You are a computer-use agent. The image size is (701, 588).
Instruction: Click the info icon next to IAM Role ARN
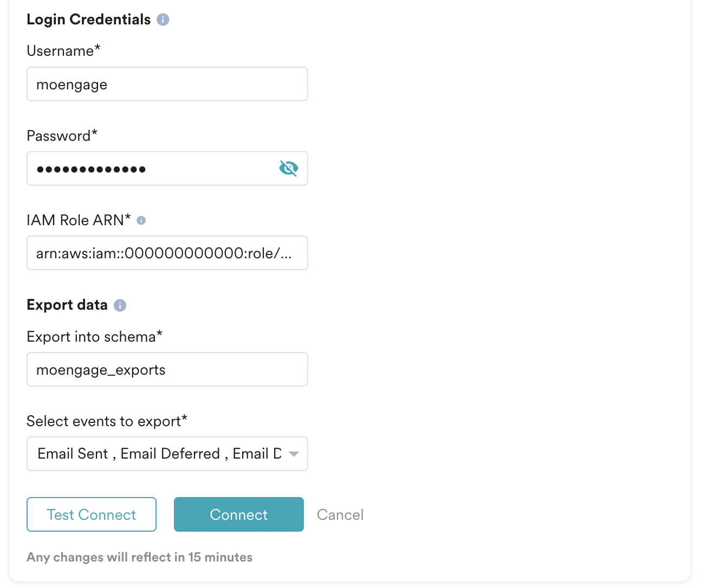[141, 220]
